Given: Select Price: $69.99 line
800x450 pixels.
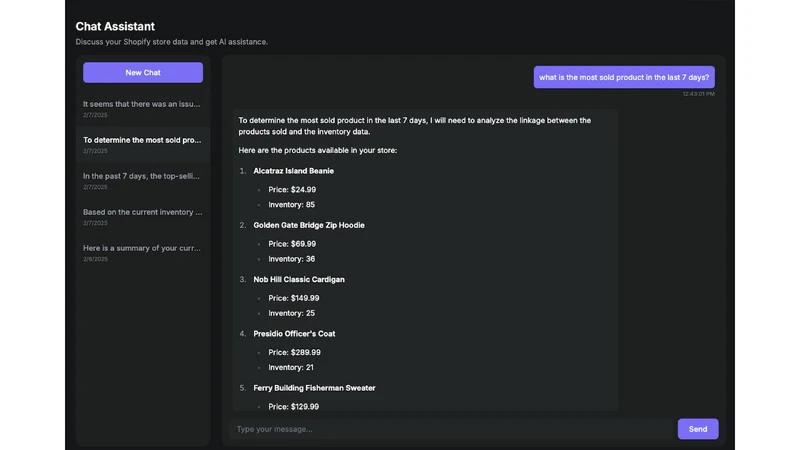Looking at the screenshot, I should coord(292,244).
